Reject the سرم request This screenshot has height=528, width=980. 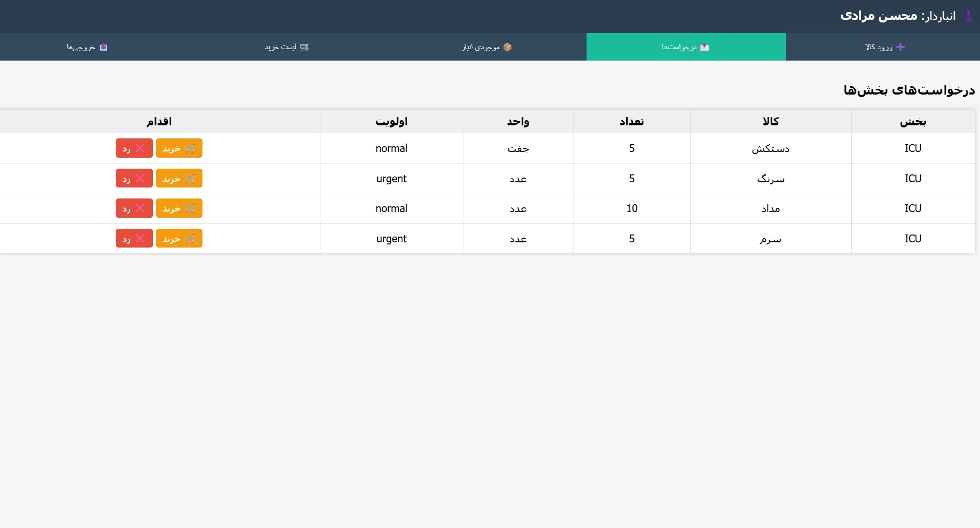[x=134, y=239]
